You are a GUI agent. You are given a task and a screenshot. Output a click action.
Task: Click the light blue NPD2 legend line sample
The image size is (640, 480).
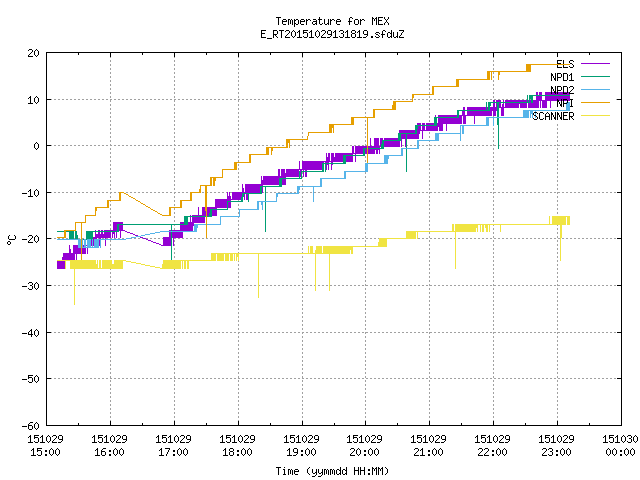(x=595, y=89)
